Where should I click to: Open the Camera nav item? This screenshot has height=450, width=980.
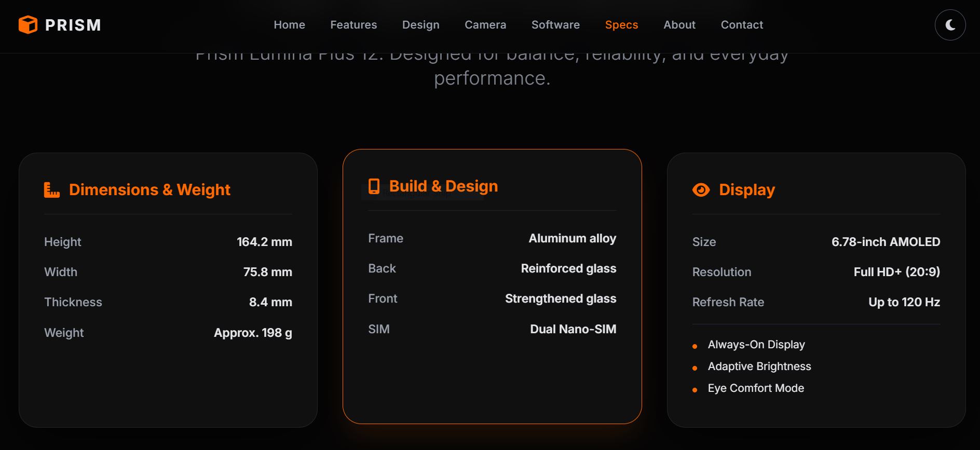tap(485, 25)
